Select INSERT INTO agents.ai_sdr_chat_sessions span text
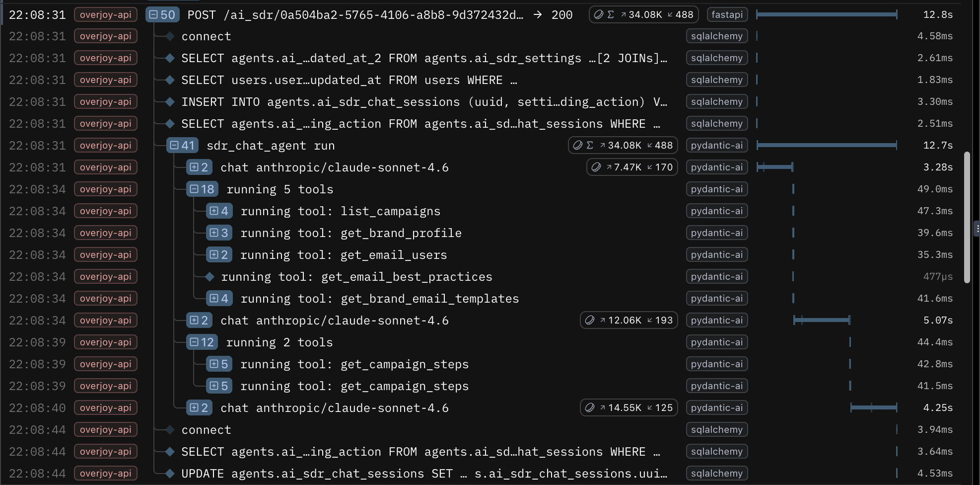Viewport: 980px width, 485px height. (424, 102)
